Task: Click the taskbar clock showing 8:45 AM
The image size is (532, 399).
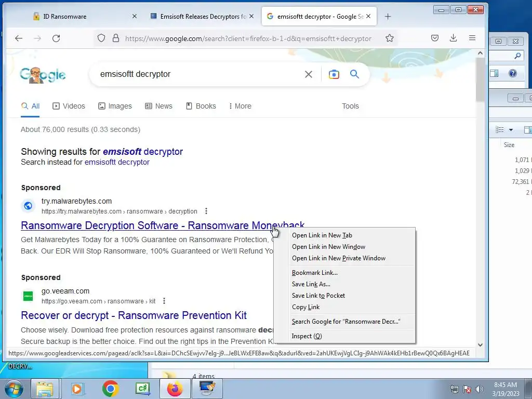Action: [x=506, y=389]
